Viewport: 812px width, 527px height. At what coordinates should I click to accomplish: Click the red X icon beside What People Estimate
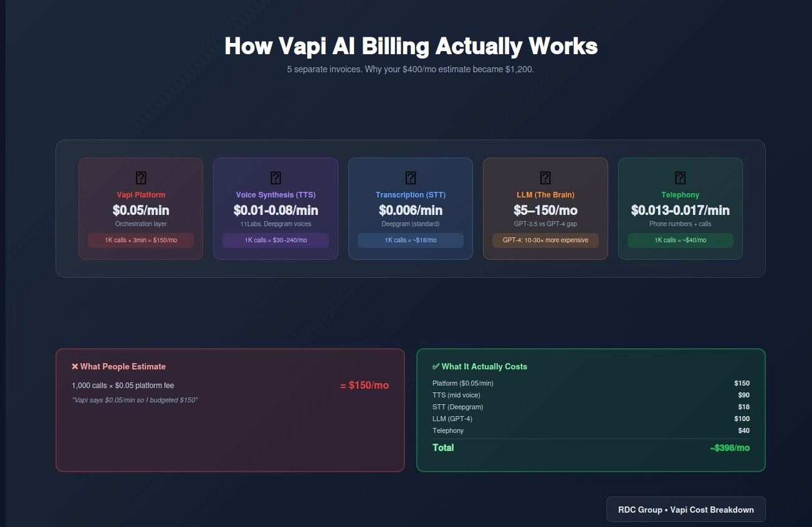[75, 367]
